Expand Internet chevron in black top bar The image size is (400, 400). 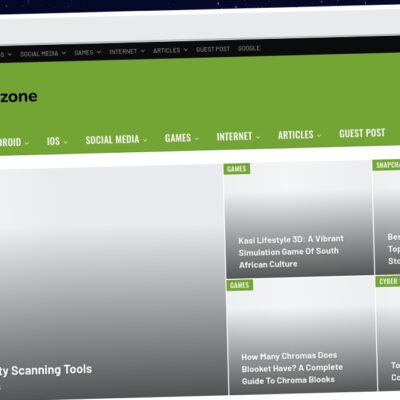tap(143, 51)
